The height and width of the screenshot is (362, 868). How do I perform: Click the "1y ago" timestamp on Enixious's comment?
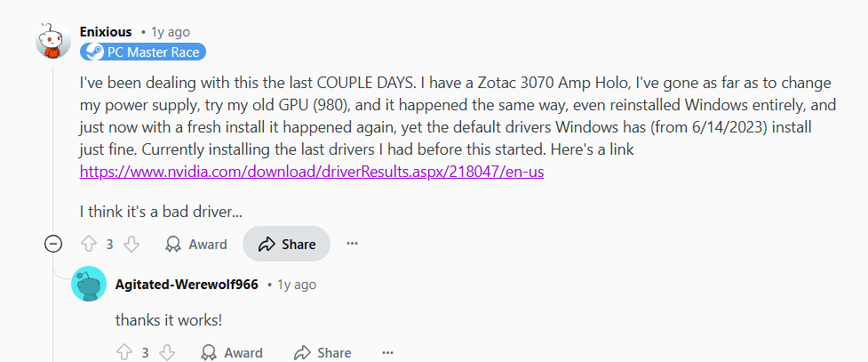[171, 31]
